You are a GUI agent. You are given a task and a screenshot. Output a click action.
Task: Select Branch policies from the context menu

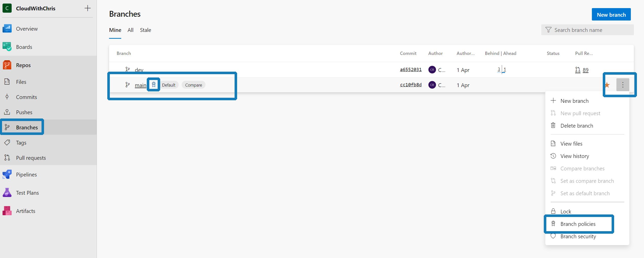coord(578,224)
